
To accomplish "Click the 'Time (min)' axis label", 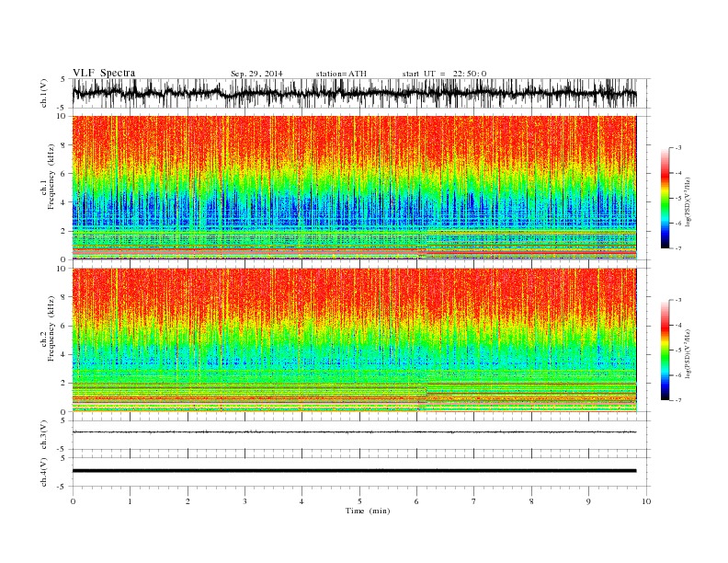I will tap(368, 511).
